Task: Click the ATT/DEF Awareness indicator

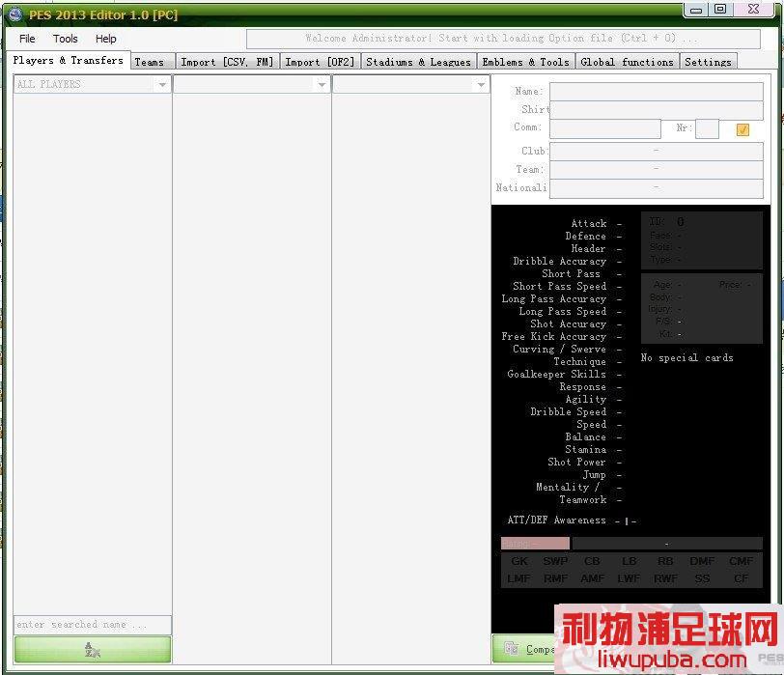Action: [x=626, y=521]
